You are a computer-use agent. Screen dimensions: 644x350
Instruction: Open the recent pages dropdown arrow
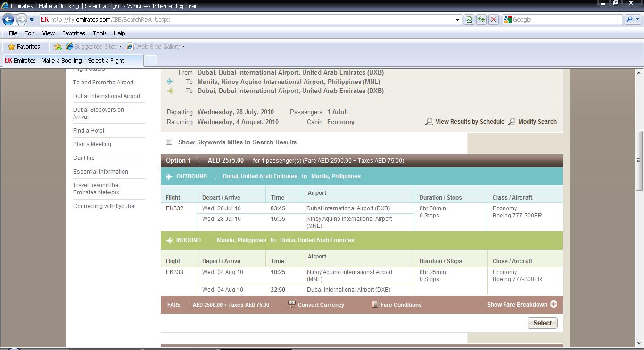click(32, 20)
